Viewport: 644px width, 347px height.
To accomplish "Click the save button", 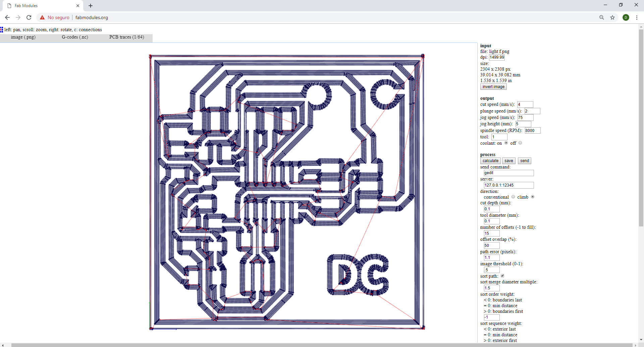I will tap(509, 161).
